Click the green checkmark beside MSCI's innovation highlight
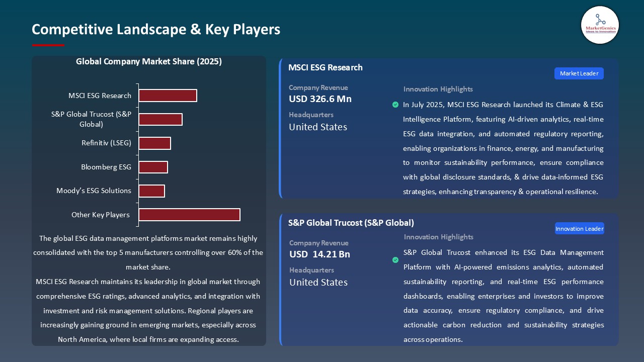The width and height of the screenshot is (644, 362). [x=395, y=105]
